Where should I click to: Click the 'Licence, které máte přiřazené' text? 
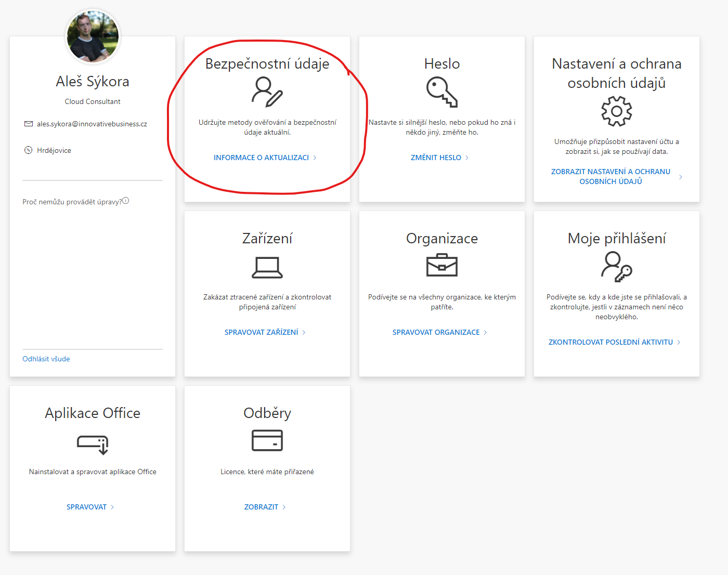click(267, 472)
